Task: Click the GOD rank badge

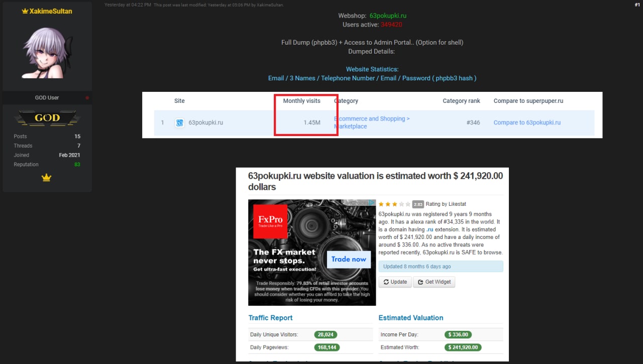Action: pos(47,118)
